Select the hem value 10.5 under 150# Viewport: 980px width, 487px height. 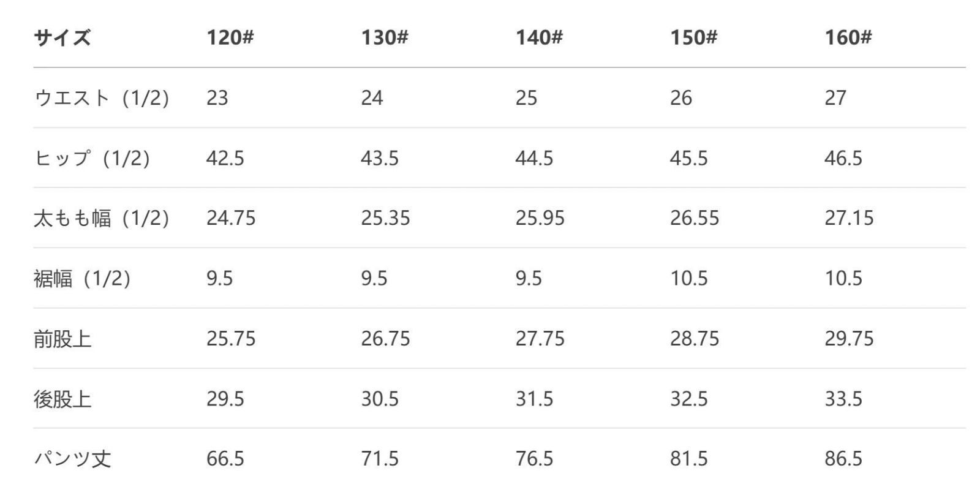tap(688, 279)
